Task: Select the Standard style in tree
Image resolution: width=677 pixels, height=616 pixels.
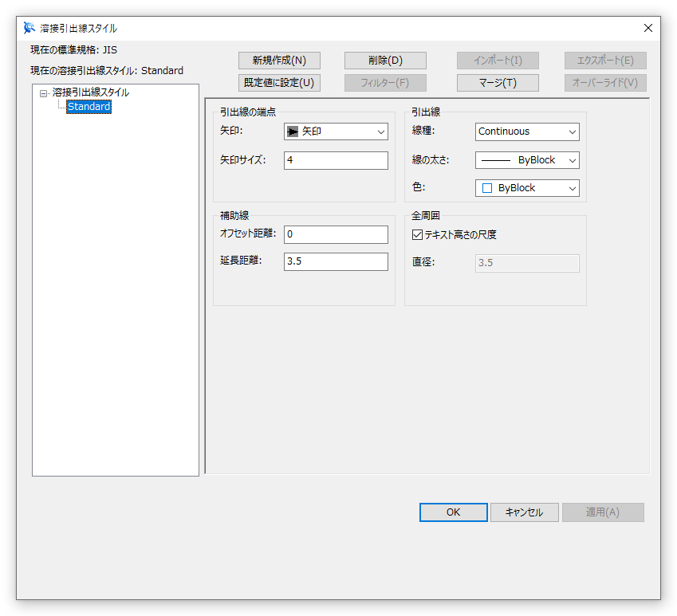Action: (x=89, y=107)
